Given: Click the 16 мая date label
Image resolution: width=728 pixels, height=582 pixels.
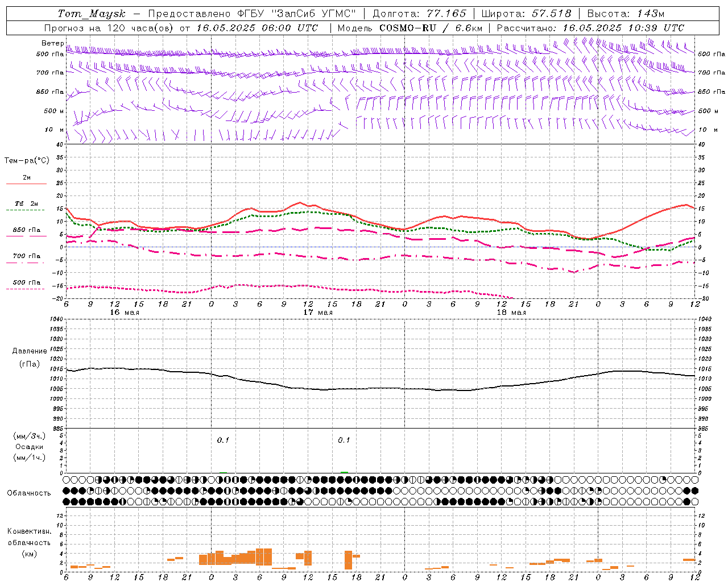Looking at the screenshot, I should 124,313.
